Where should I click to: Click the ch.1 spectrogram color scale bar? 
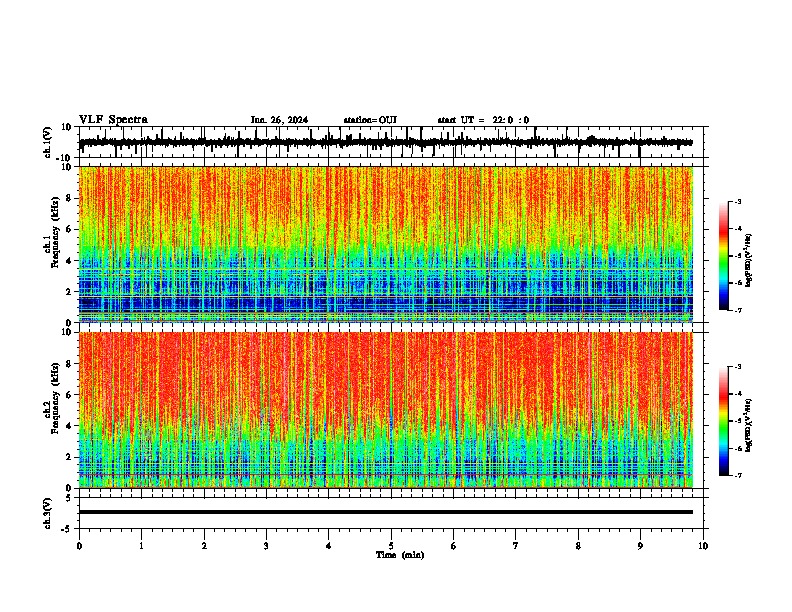pyautogui.click(x=724, y=256)
